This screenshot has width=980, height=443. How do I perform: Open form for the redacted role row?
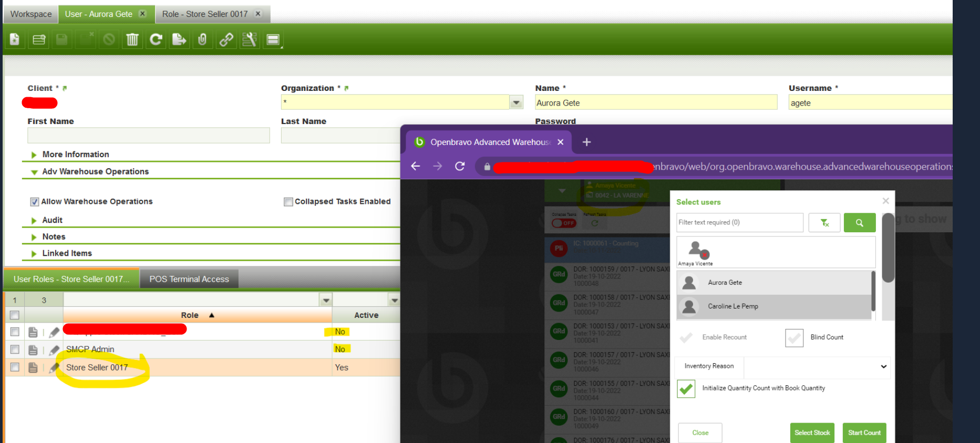[x=33, y=332]
